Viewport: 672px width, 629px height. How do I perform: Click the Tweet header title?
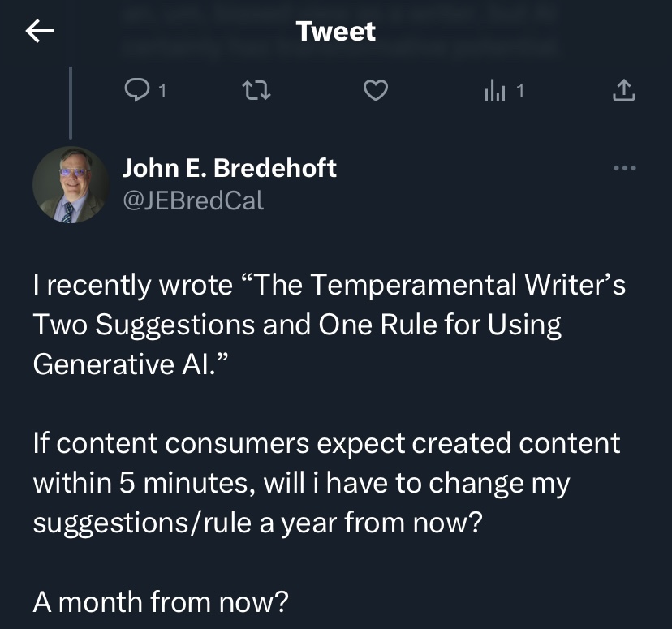[x=335, y=32]
